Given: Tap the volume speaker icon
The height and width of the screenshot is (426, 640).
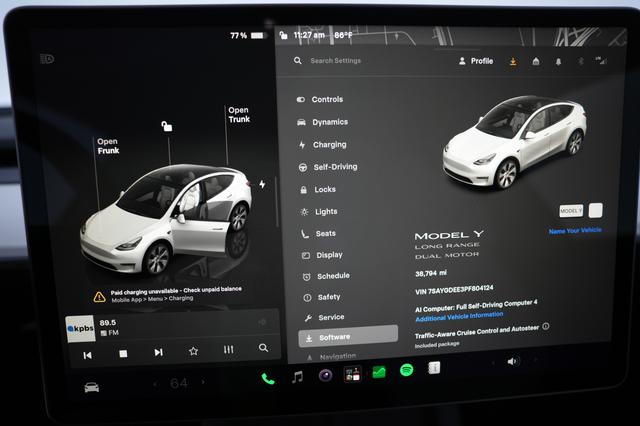Looking at the screenshot, I should pos(512,362).
